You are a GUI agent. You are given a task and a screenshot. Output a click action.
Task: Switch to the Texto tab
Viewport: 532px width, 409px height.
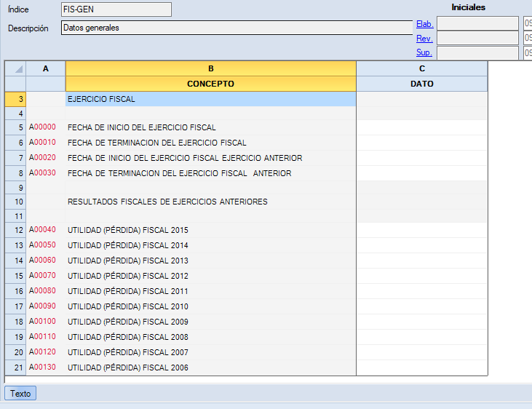coord(20,394)
